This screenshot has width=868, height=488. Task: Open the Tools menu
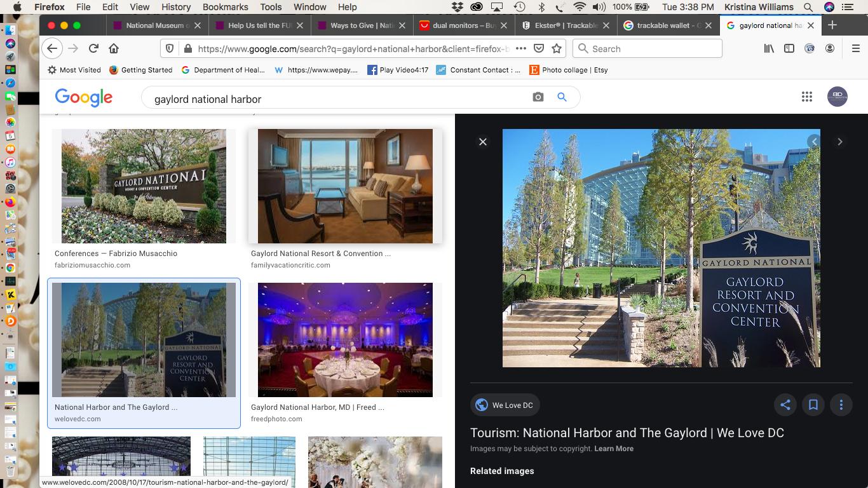tap(271, 7)
